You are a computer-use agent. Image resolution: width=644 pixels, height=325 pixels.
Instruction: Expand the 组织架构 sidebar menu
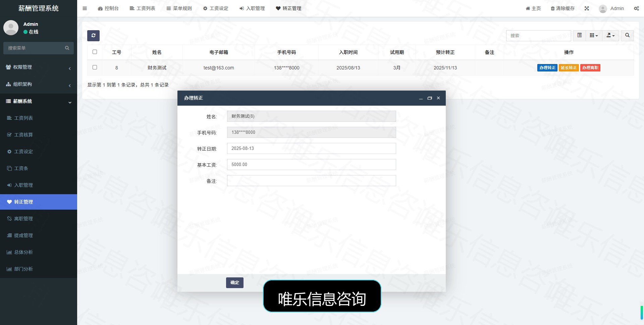[x=39, y=84]
